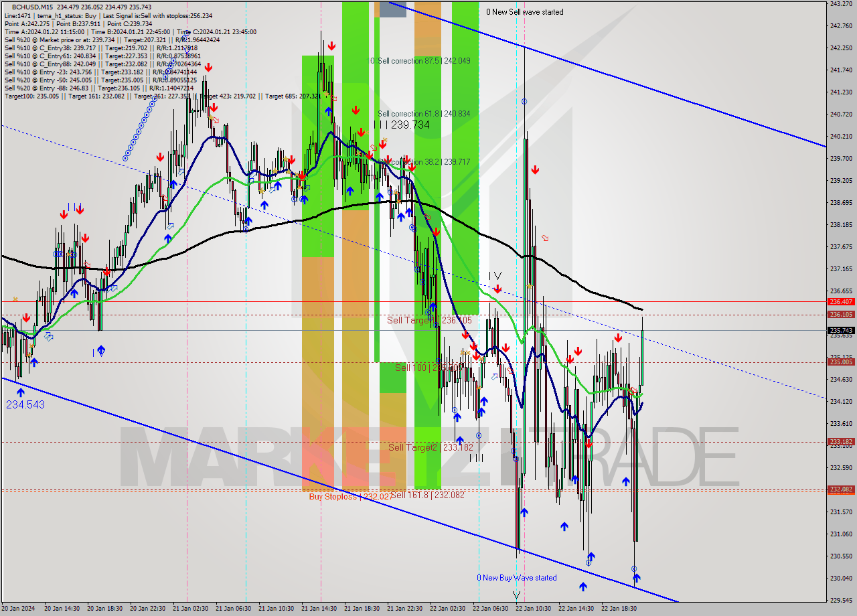This screenshot has height=616, width=857.
Task: Click the 231.570 price axis value
Action: tap(841, 512)
